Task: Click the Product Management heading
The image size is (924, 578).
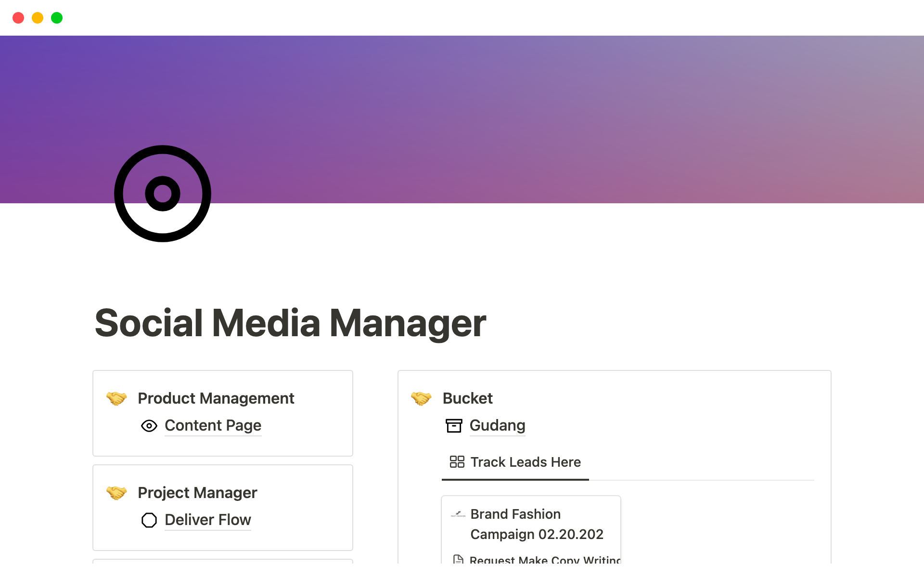Action: [216, 398]
